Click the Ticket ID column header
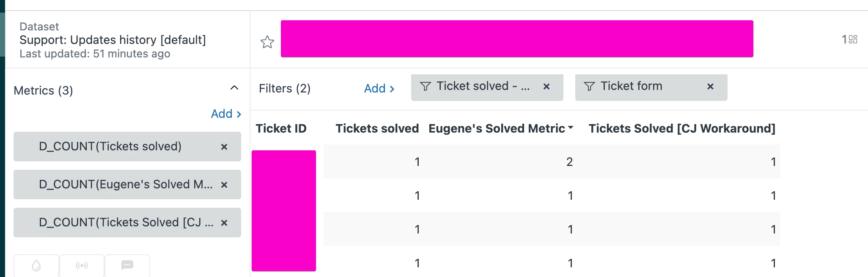Viewport: 868px width, 277px height. click(x=281, y=128)
